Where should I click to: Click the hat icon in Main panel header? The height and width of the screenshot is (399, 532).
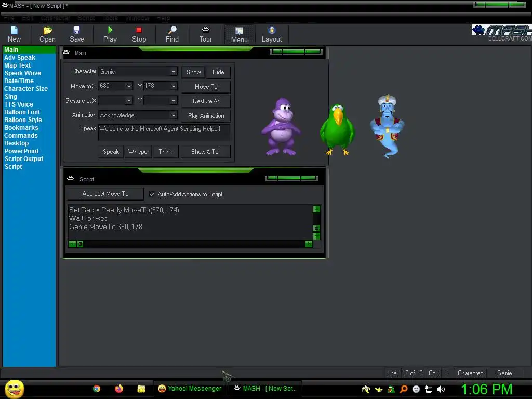pos(66,52)
